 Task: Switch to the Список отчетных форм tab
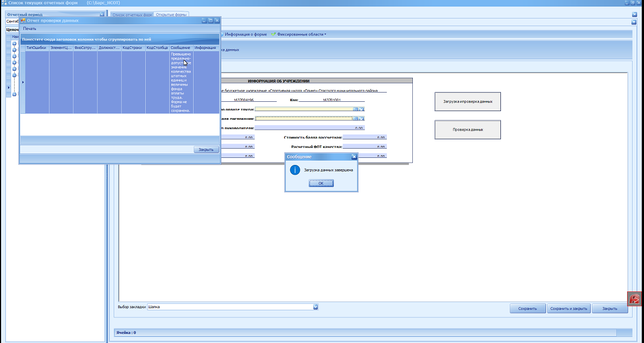(132, 15)
